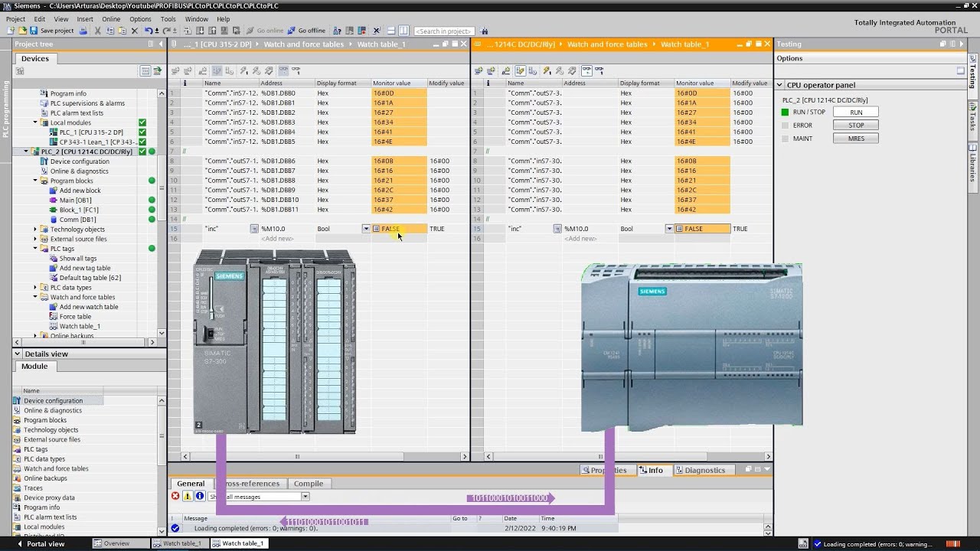Viewport: 980px width, 551px height.
Task: Click the New project icon in main toolbar
Action: point(11,31)
